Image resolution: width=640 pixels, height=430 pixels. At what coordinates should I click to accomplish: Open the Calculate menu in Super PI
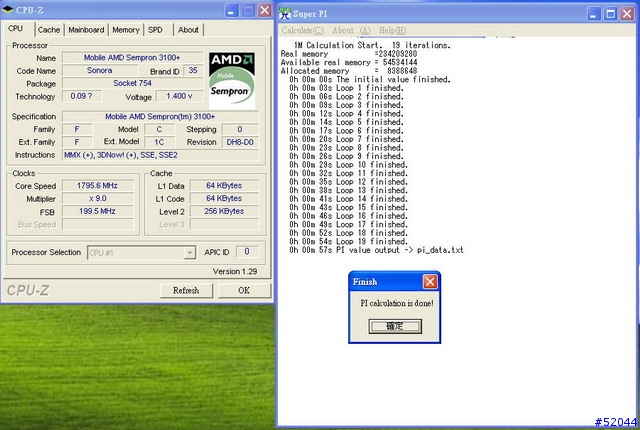click(302, 31)
